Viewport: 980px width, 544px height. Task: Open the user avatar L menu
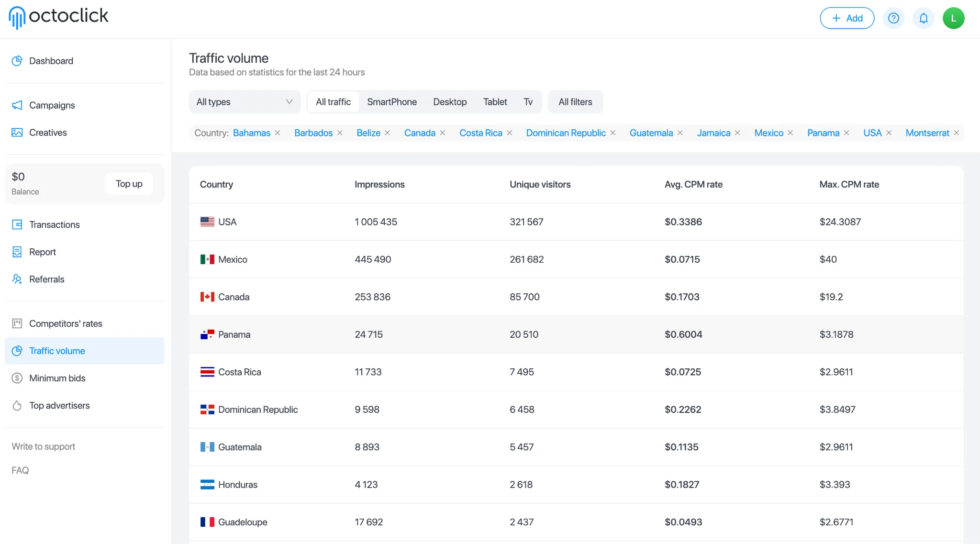pyautogui.click(x=953, y=18)
